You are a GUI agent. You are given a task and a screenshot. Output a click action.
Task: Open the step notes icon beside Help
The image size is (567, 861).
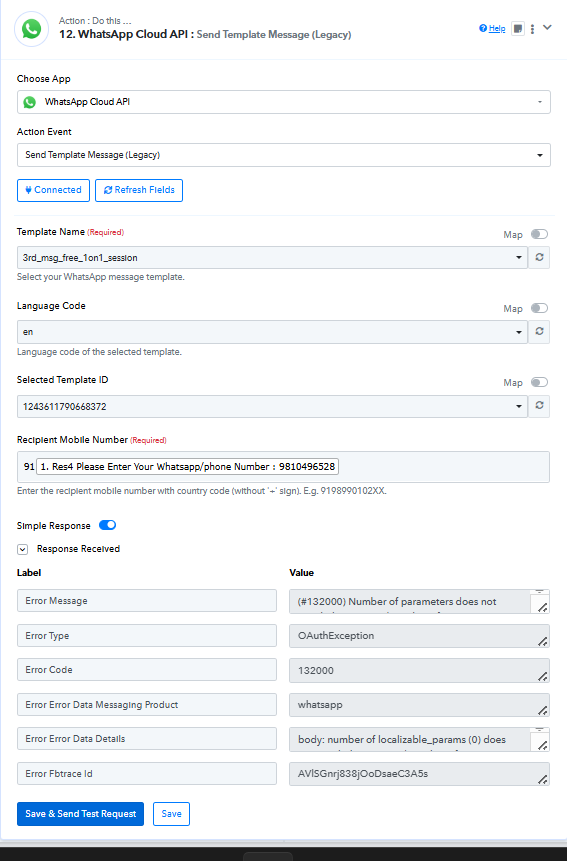518,29
